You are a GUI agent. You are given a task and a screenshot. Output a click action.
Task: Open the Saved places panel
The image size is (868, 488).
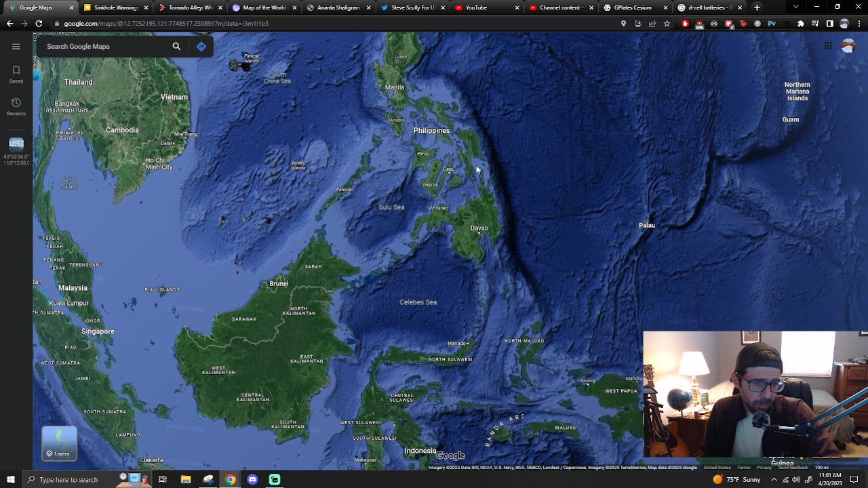coord(16,74)
